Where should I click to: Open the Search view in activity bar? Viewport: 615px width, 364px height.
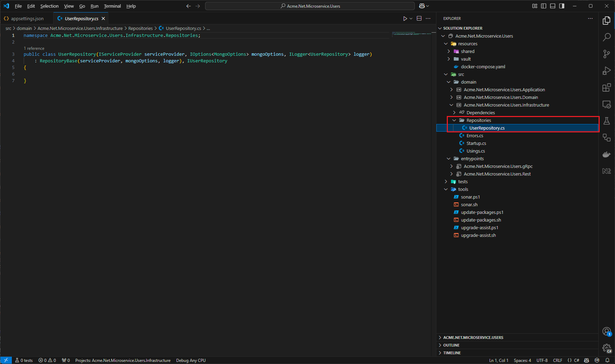point(606,37)
